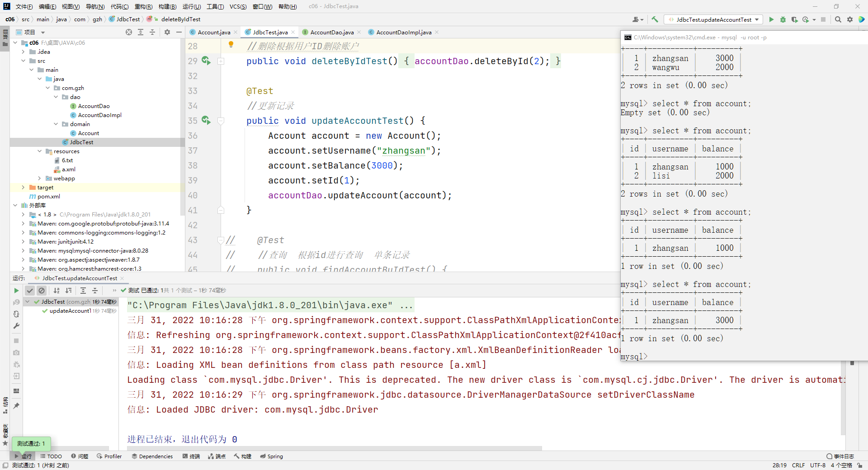Stop the running process square icon
868x470 pixels.
[823, 19]
